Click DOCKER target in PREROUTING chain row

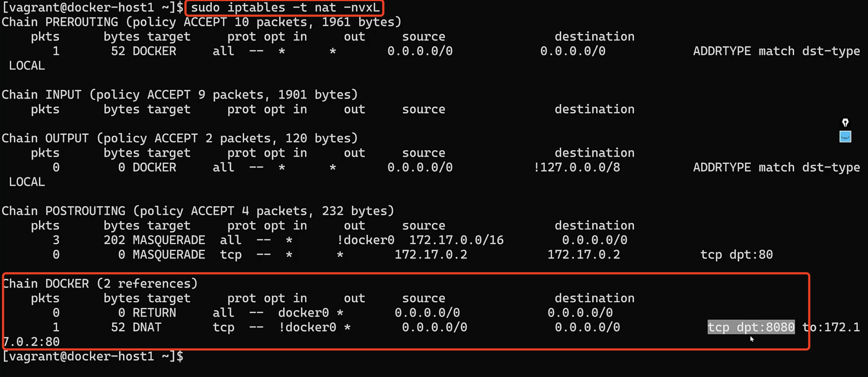154,51
